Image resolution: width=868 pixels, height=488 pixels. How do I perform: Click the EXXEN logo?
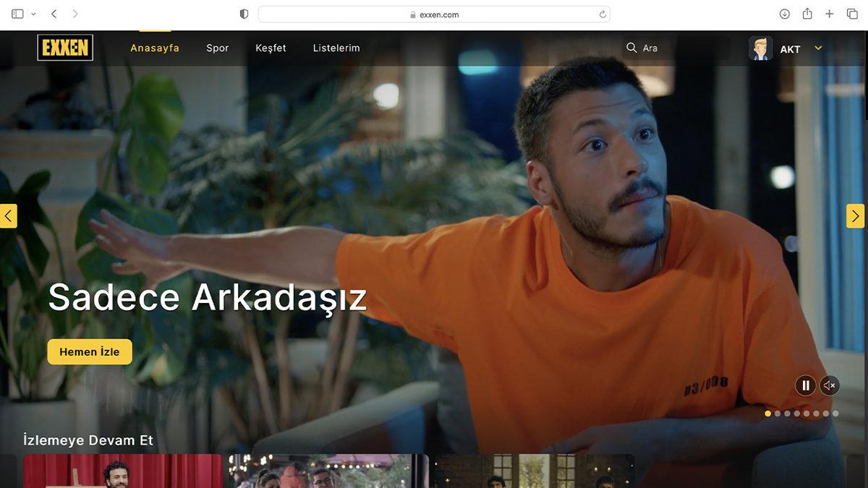[65, 47]
